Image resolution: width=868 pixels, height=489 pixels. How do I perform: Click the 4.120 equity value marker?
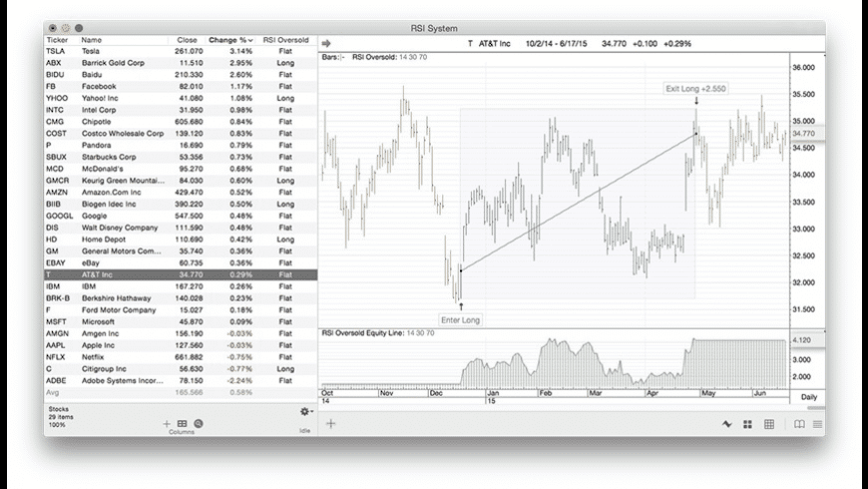coord(807,340)
